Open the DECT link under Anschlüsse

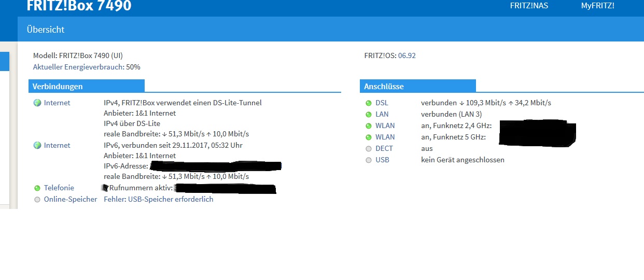click(x=384, y=149)
